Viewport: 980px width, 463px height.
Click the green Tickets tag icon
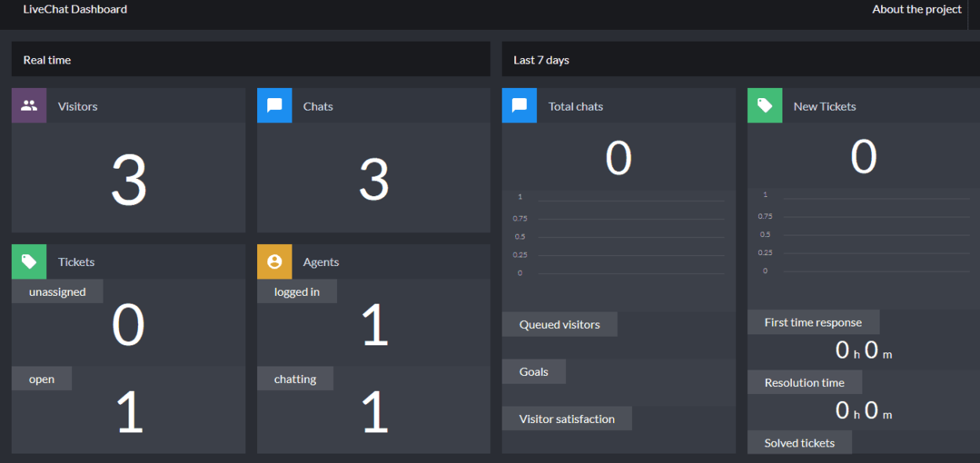tap(29, 261)
